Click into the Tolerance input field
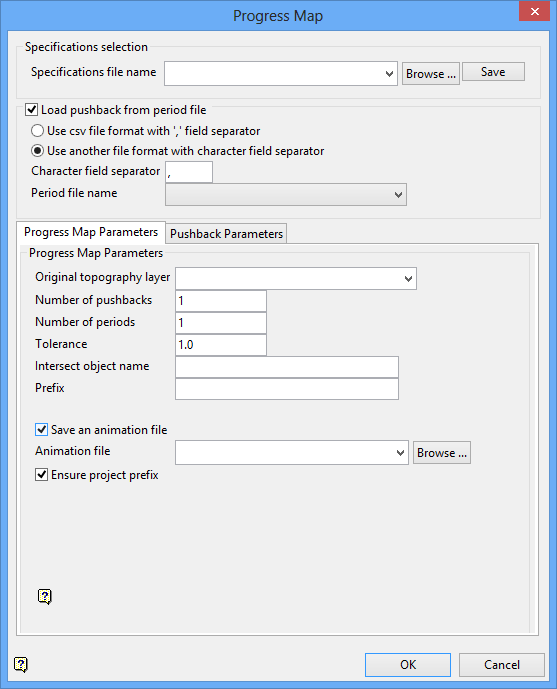The image size is (557, 689). (x=221, y=344)
